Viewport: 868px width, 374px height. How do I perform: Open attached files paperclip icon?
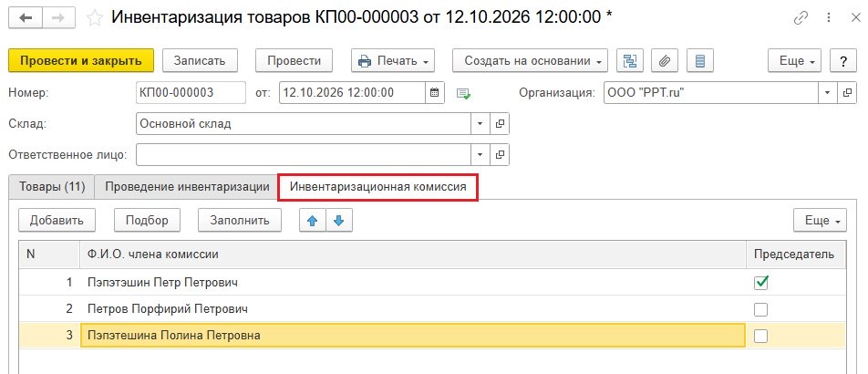point(665,61)
